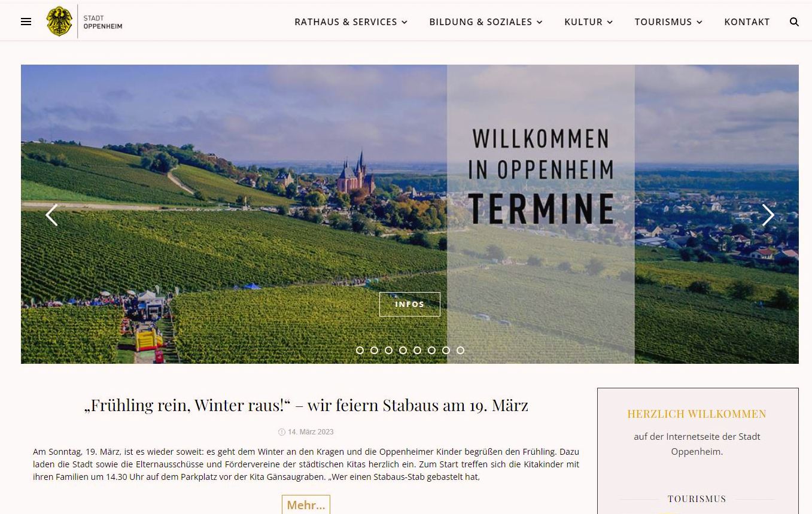Select the fourth slider dot
The image size is (812, 514).
coord(403,350)
